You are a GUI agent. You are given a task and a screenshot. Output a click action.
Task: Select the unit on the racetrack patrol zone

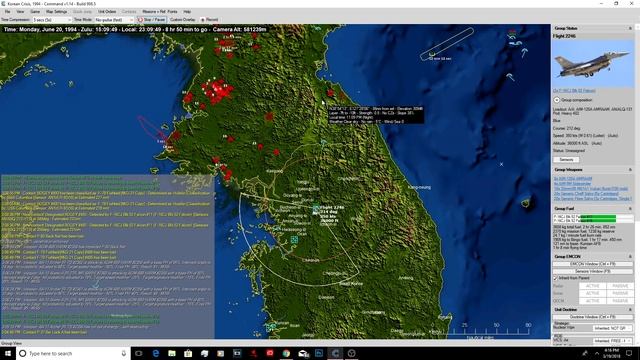point(432,54)
